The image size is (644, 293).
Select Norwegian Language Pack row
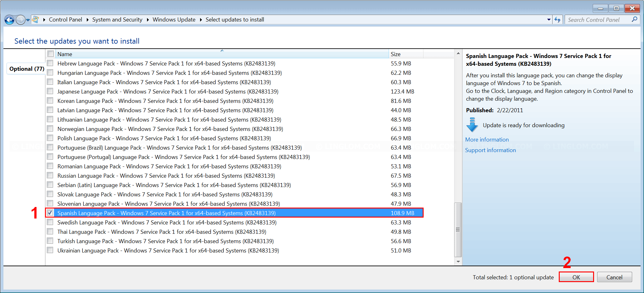point(234,129)
